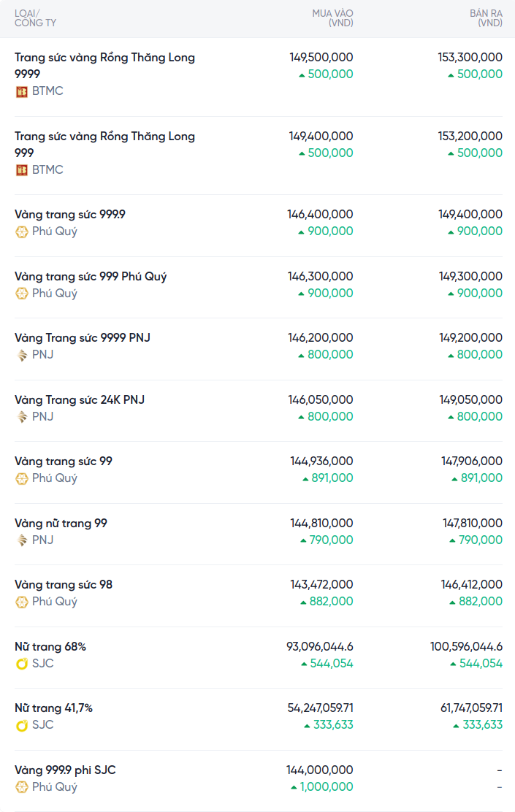Click sell price 61,747,059.71 for Nữ trang 41,7%

click(x=468, y=708)
